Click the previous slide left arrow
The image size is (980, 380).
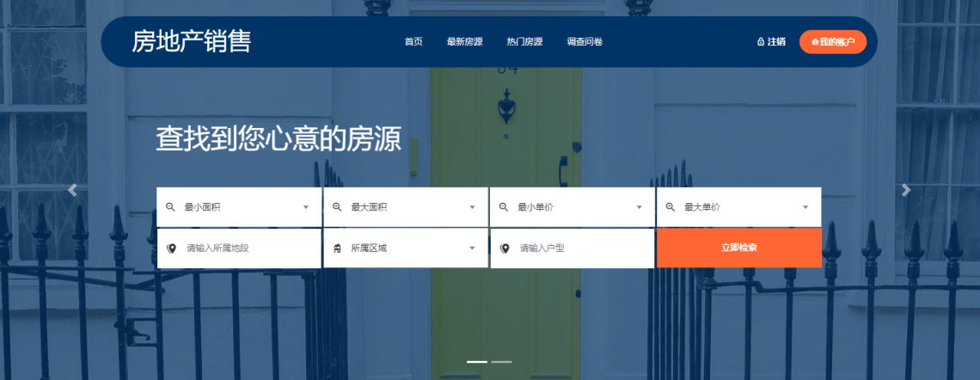point(72,190)
